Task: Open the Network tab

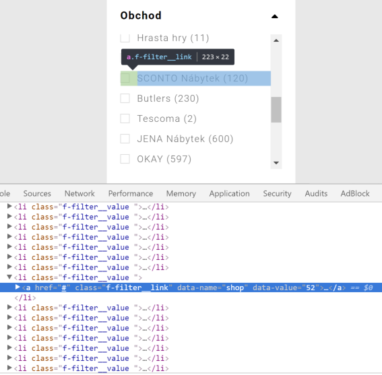Action: [x=79, y=194]
